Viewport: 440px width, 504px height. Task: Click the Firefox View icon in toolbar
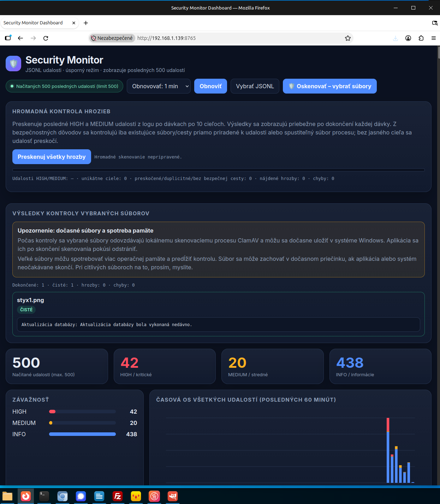click(8, 38)
